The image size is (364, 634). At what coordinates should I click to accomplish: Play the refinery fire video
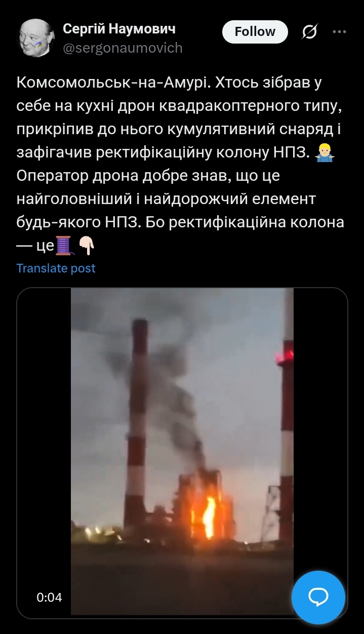click(182, 452)
